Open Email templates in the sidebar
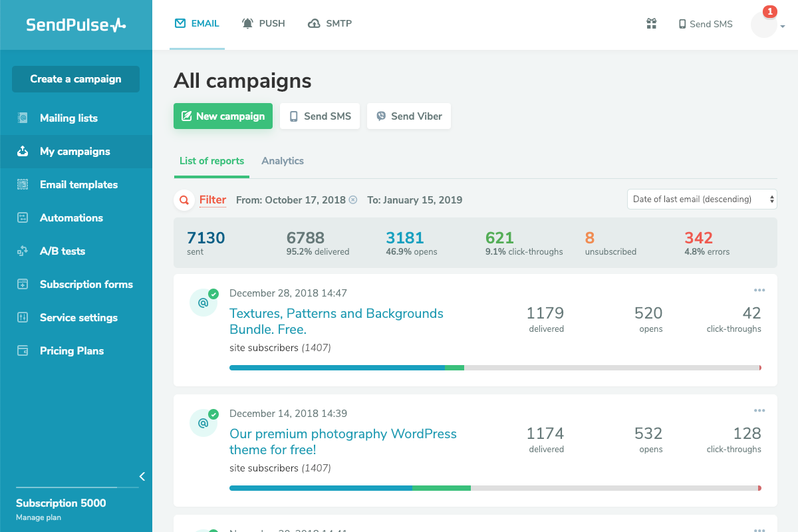Viewport: 798px width, 532px height. pyautogui.click(x=76, y=185)
